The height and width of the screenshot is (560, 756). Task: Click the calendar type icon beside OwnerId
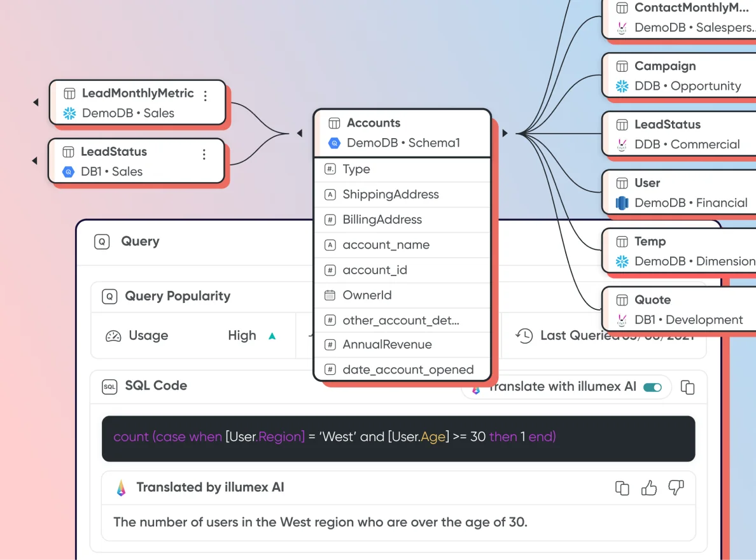330,295
